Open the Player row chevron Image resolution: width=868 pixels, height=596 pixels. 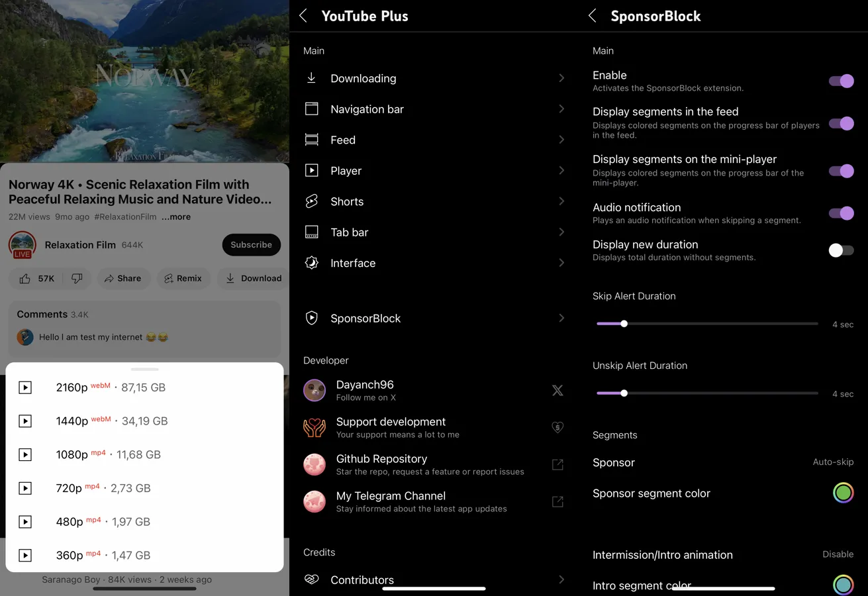coord(561,170)
